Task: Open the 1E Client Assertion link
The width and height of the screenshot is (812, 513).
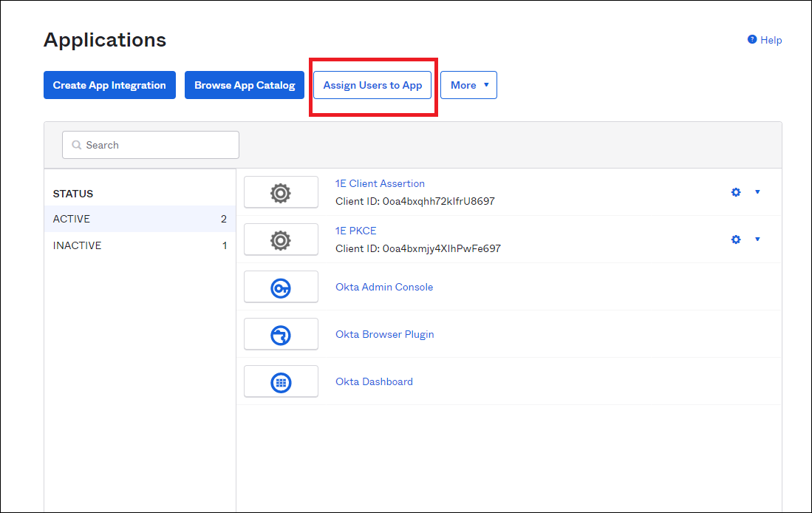Action: click(380, 183)
